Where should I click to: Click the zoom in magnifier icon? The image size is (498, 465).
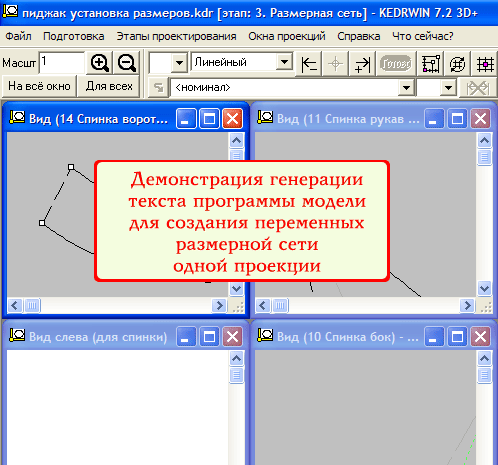100,63
